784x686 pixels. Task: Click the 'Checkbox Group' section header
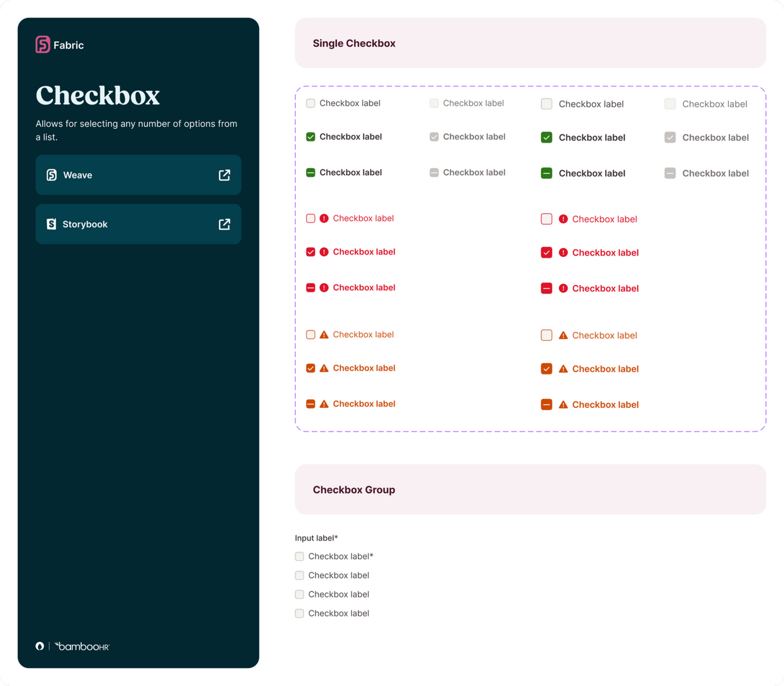[x=354, y=489]
